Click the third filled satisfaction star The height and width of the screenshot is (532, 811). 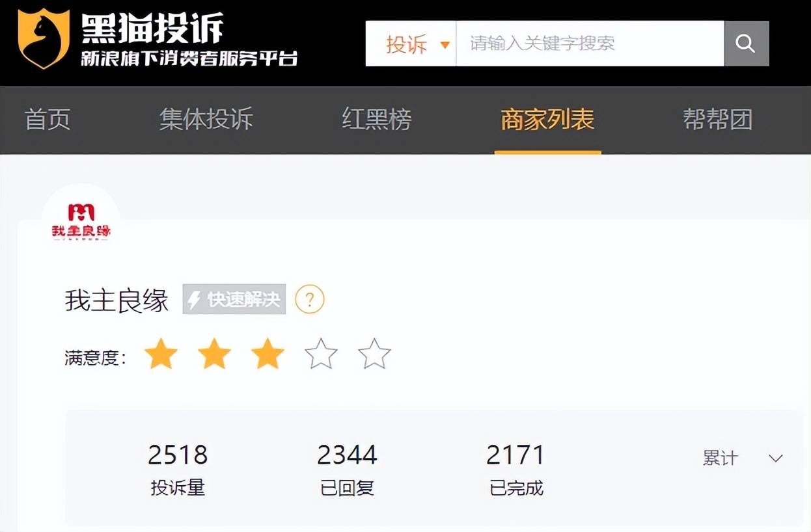(x=268, y=354)
